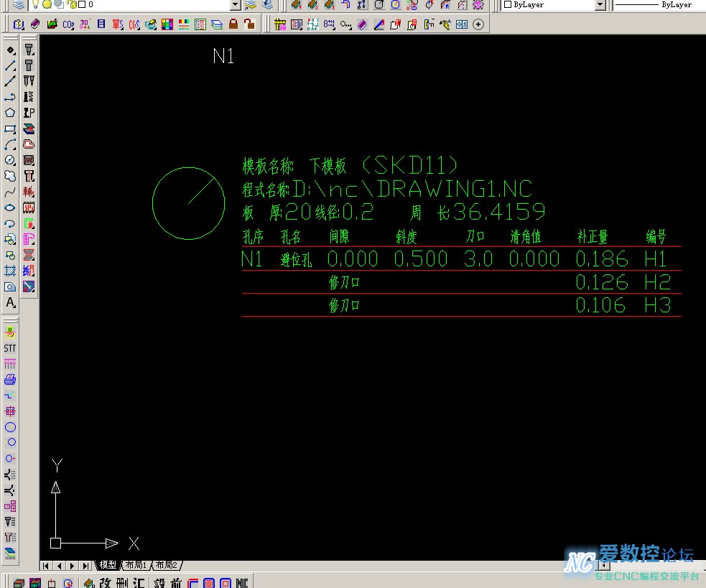Click the locked padlock icon

pos(233,24)
